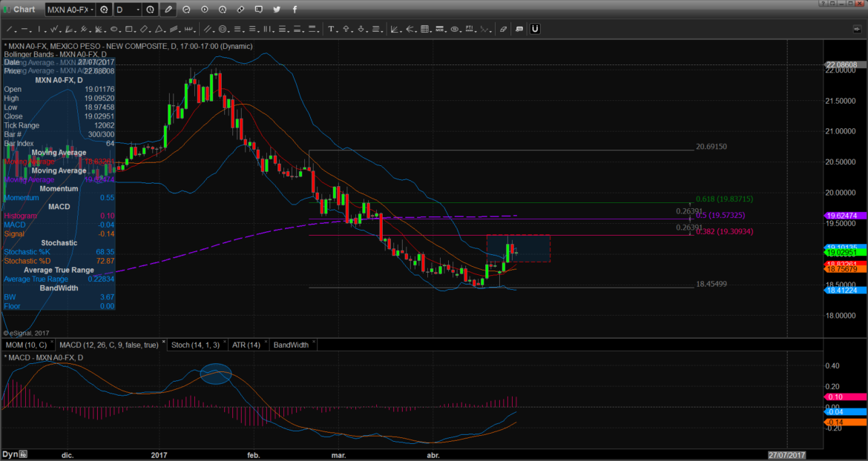Viewport: 868px width, 461px height.
Task: Select the Andrews pitchfork fan tool
Action: [84, 30]
